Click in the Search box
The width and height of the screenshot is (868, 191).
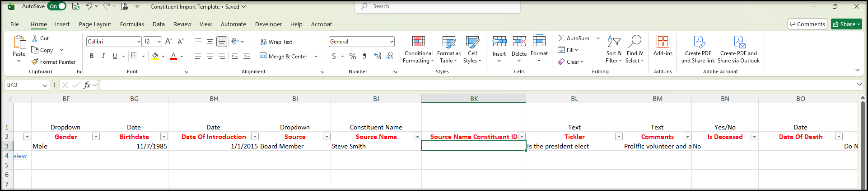(438, 6)
